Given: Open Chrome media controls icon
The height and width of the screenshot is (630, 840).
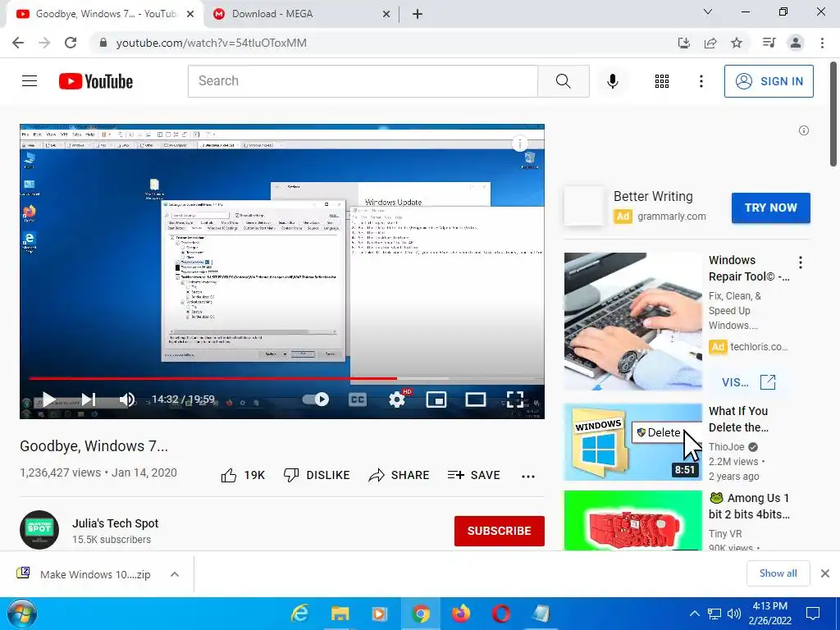Looking at the screenshot, I should (769, 43).
